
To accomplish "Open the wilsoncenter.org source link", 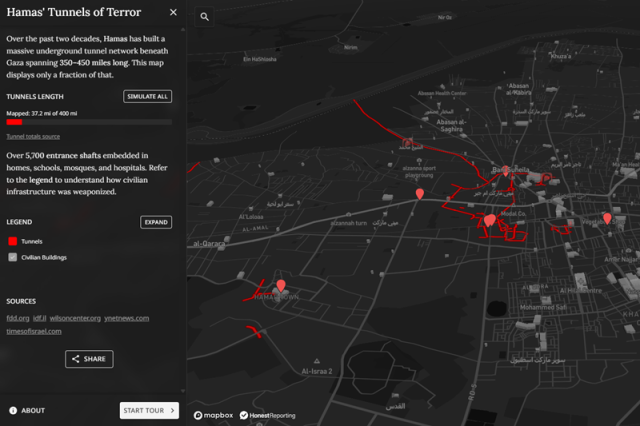I will 75,318.
